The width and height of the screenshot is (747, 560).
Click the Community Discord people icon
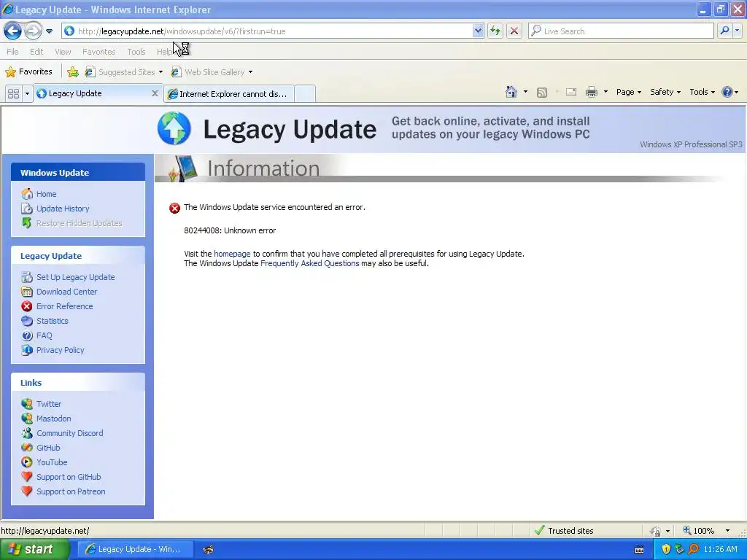[x=27, y=433]
